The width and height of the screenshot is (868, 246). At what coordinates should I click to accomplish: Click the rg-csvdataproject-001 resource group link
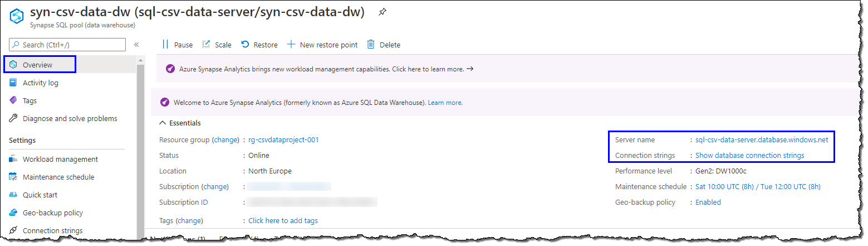(x=283, y=139)
